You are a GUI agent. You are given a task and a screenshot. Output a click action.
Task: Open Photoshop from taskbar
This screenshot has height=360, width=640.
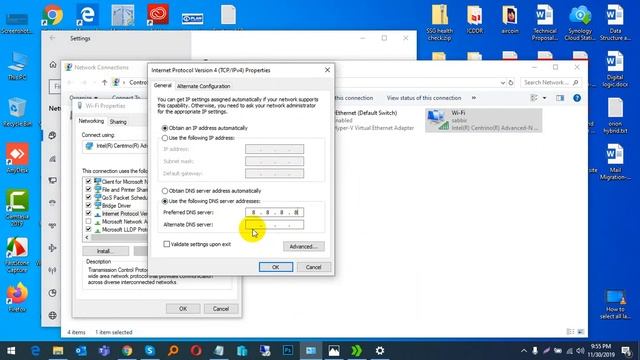point(288,351)
